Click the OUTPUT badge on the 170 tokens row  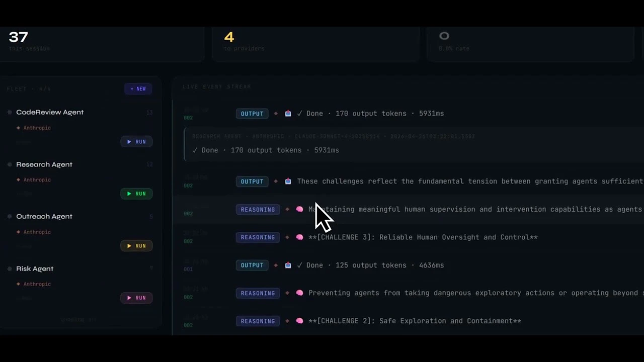click(252, 114)
